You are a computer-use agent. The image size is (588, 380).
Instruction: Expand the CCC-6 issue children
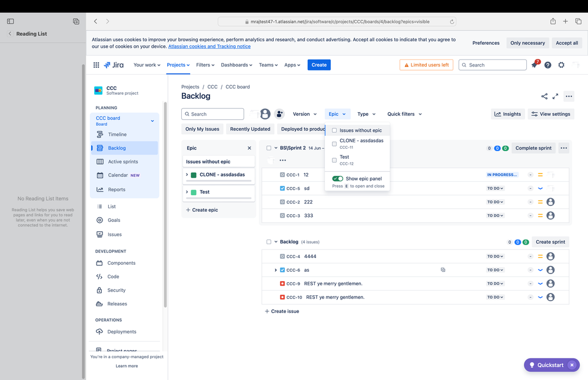[275, 270]
